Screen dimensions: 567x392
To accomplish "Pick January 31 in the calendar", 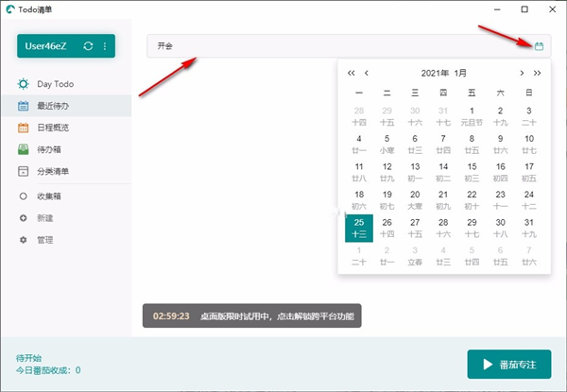I will (528, 227).
